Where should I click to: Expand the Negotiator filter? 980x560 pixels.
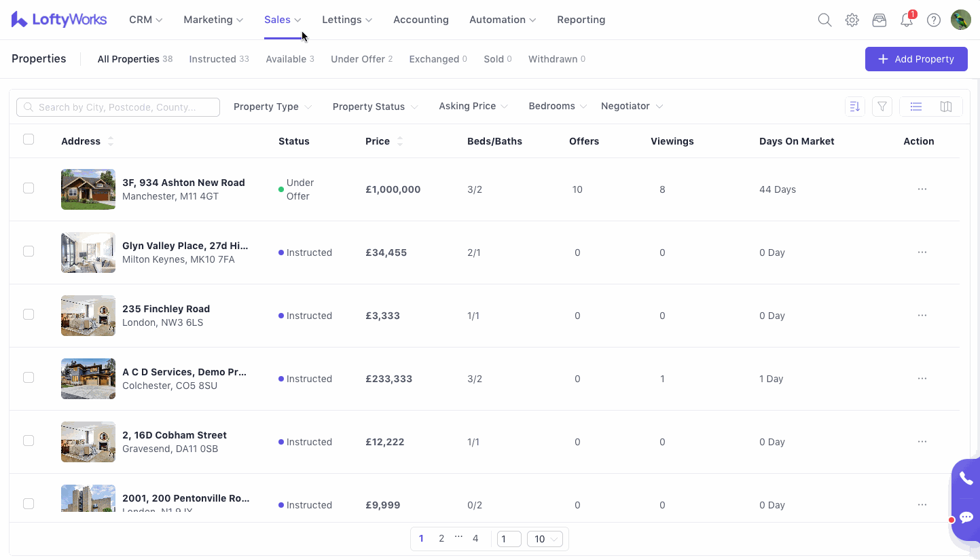pyautogui.click(x=631, y=106)
